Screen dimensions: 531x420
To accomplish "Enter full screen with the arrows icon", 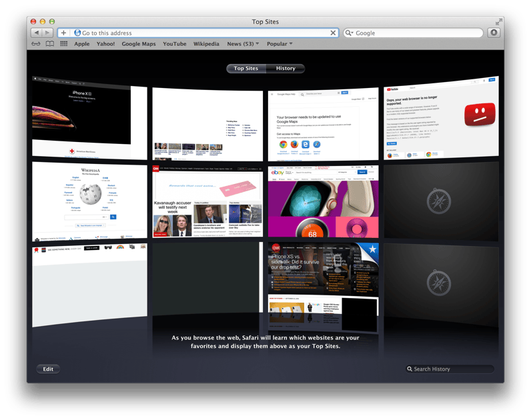I will [x=498, y=22].
